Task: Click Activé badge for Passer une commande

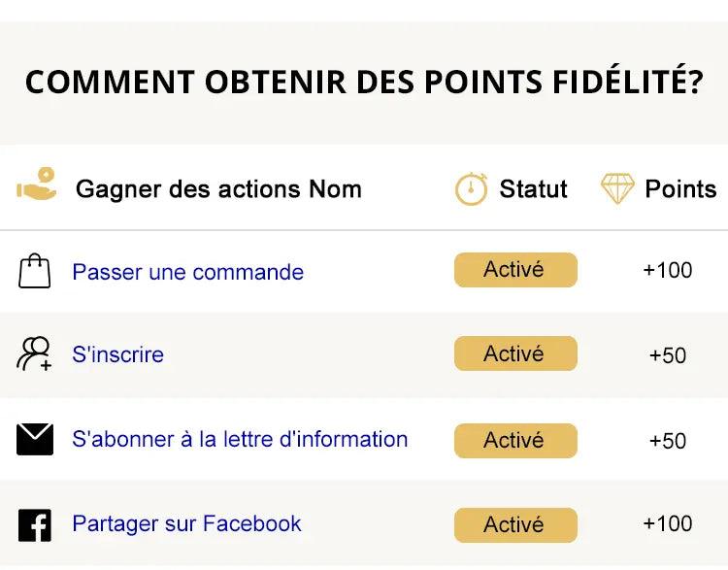Action: 514,270
